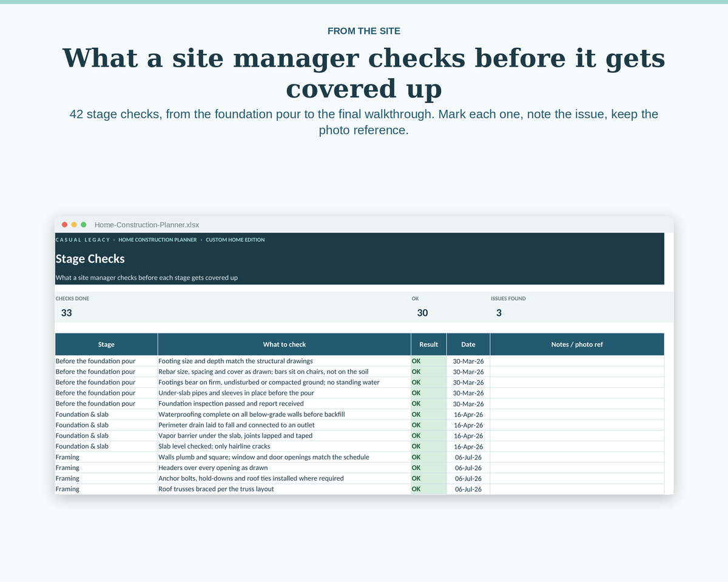Select cell 'Foundation inspection passed and report received'
728x582 pixels.
point(285,404)
